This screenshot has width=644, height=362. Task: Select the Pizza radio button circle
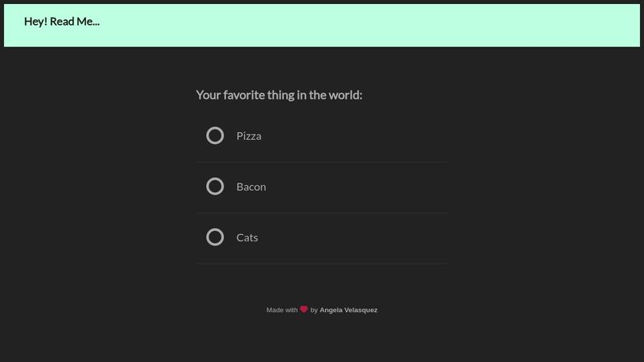[215, 135]
